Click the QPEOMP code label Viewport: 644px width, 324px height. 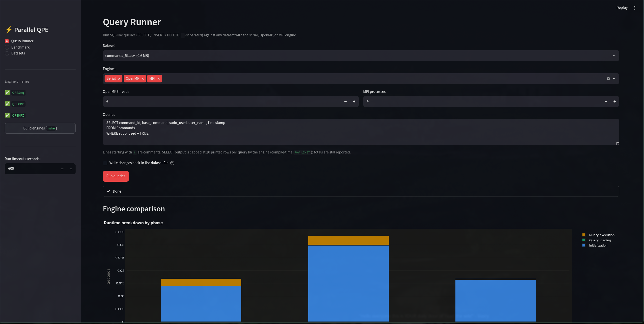[x=18, y=104]
